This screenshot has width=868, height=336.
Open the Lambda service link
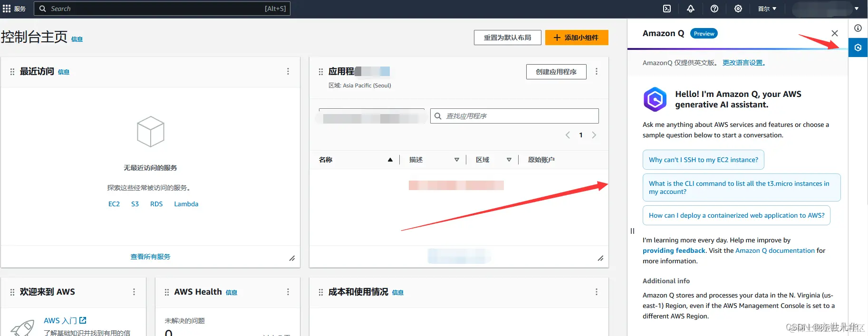click(186, 204)
